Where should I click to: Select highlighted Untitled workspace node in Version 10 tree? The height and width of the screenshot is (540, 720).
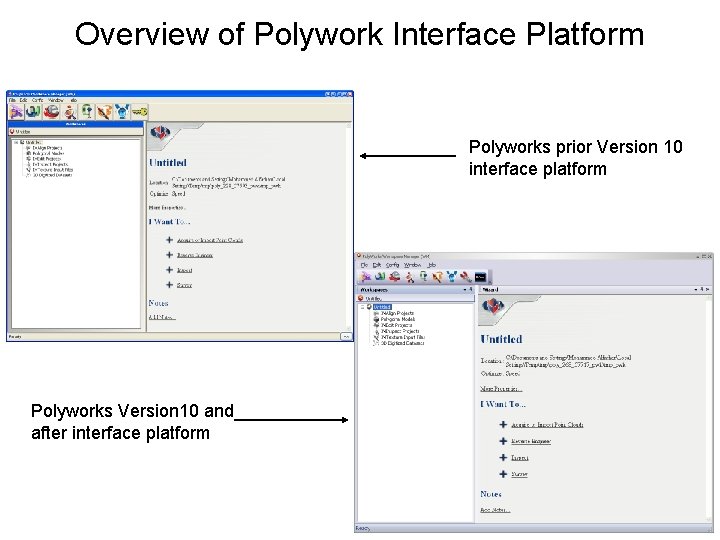382,307
